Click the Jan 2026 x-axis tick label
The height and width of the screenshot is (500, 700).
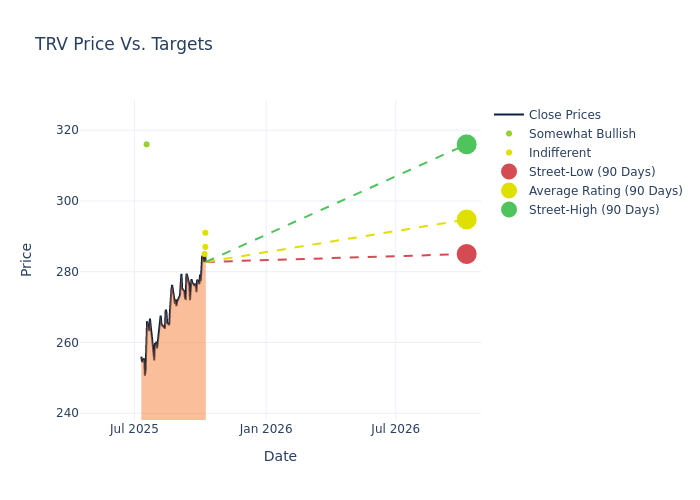point(266,429)
